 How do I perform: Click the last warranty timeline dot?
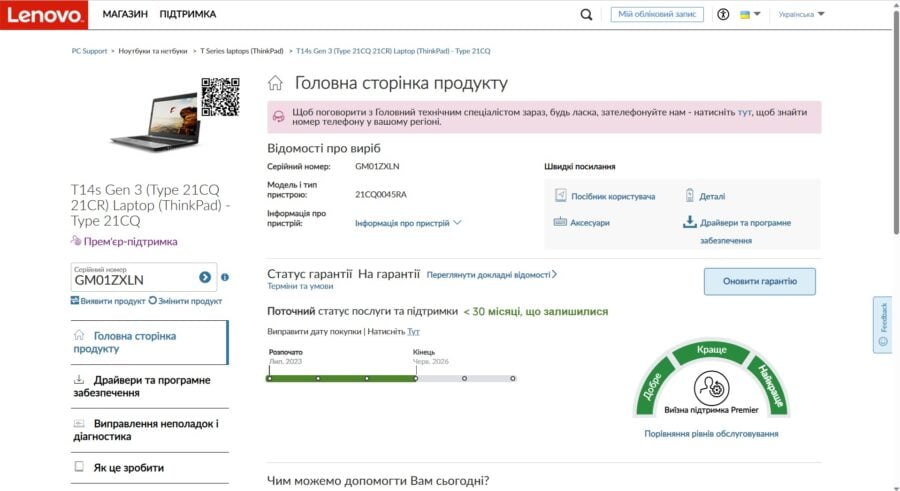click(513, 378)
